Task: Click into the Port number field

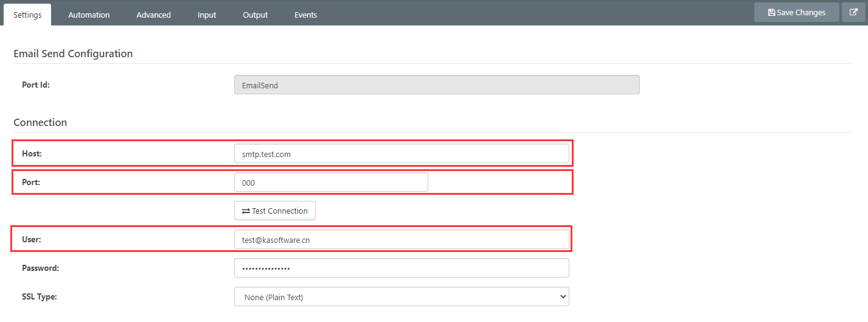Action: [331, 183]
